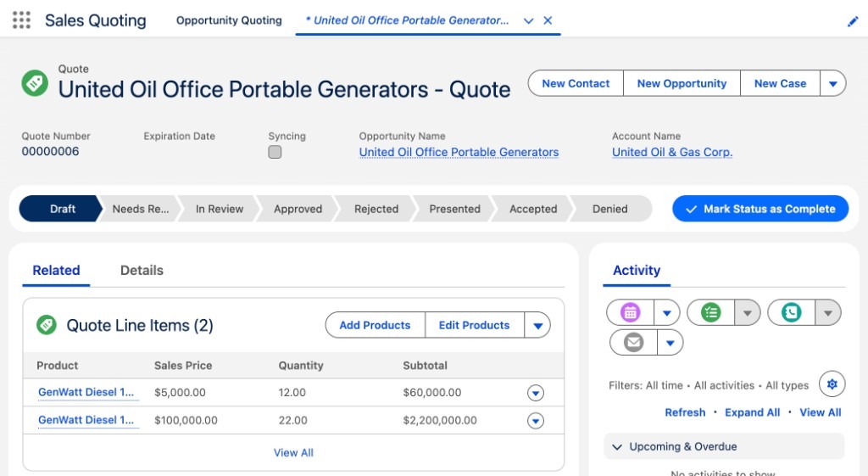This screenshot has height=476, width=868.
Task: Select the Draft status stage
Action: (x=61, y=209)
